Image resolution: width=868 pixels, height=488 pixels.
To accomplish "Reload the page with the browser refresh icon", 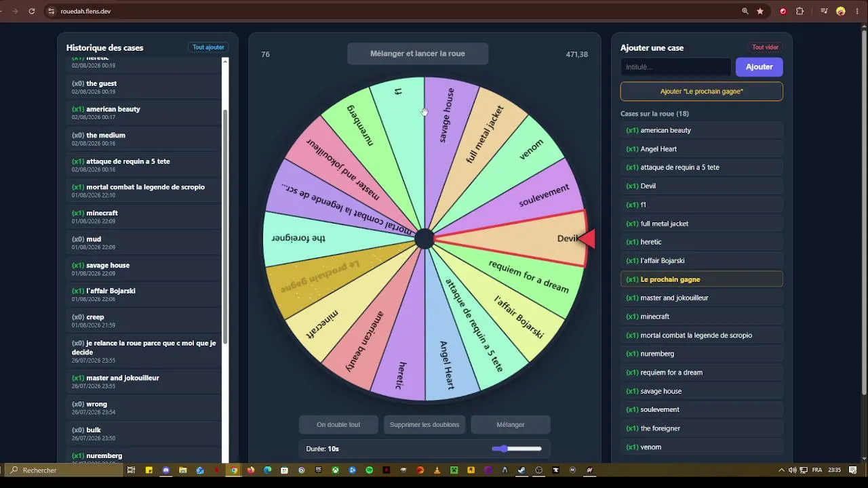I will pos(32,11).
